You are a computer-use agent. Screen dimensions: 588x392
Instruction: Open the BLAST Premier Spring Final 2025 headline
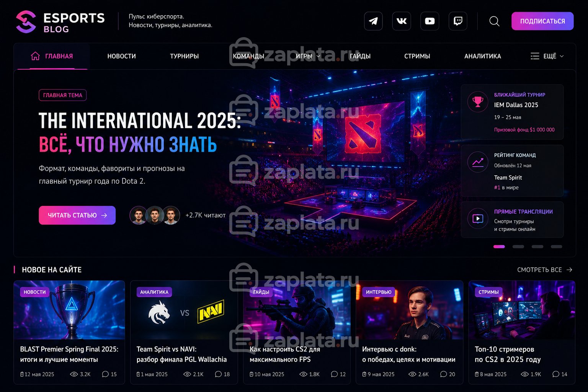coord(69,354)
